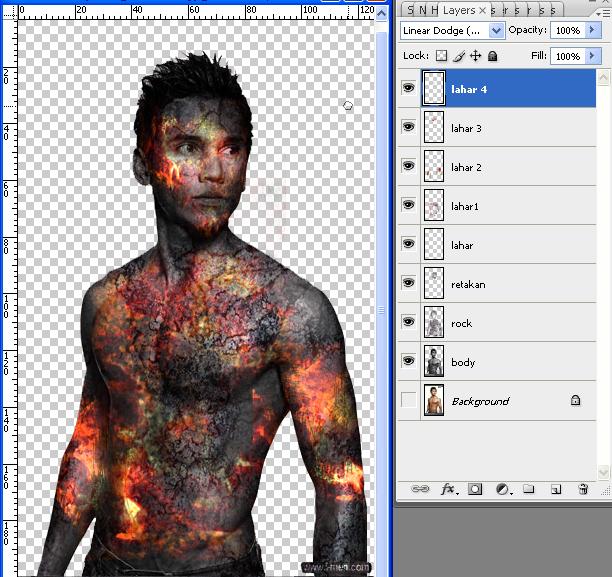This screenshot has height=577, width=612.
Task: Click the canvas scroll-up arrow
Action: point(381,13)
